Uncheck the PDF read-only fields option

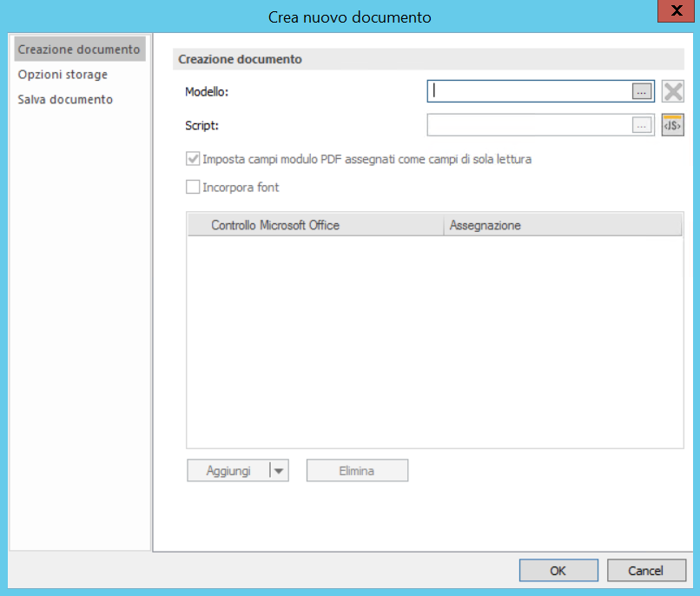tap(193, 158)
